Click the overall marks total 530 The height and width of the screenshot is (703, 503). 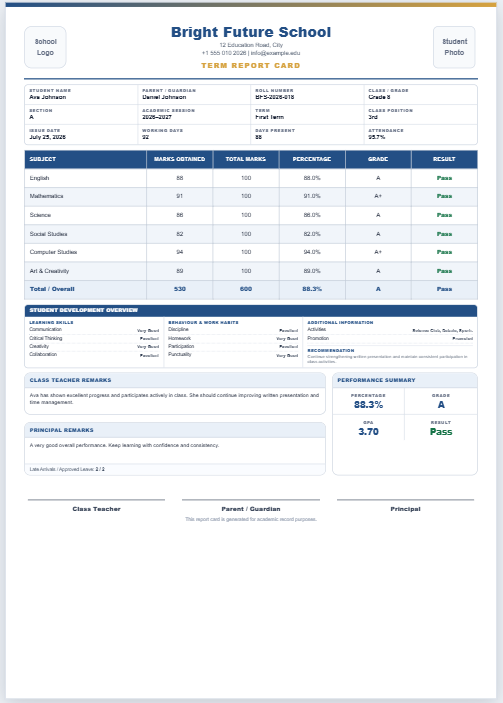(180, 289)
